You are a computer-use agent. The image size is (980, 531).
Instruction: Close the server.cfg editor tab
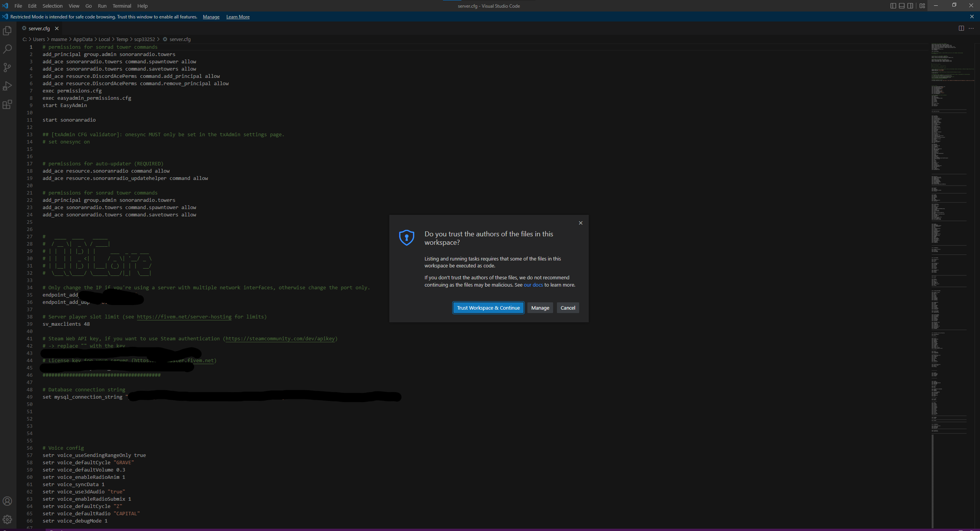click(57, 28)
